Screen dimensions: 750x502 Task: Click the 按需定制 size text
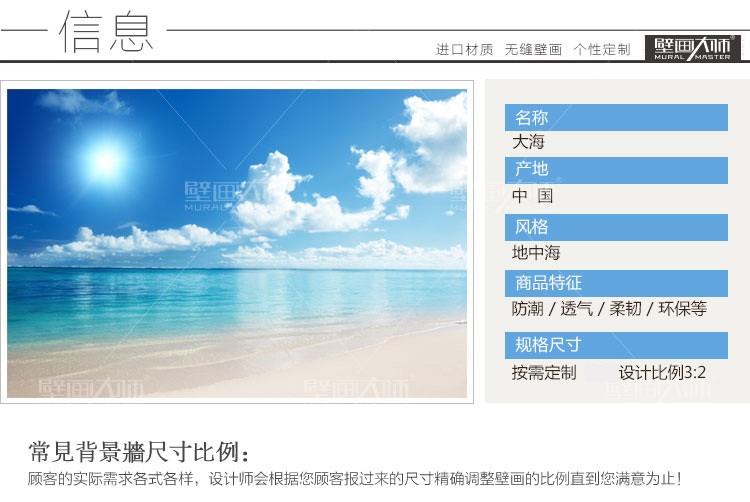544,372
